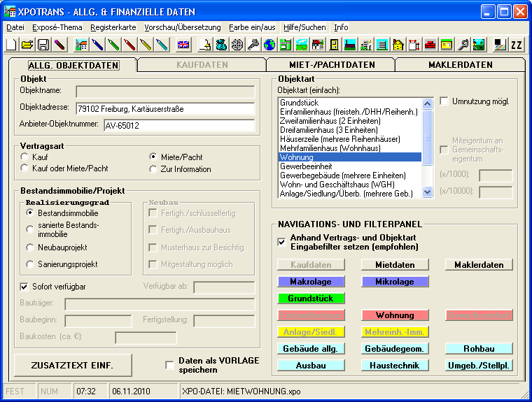Click the open folder toolbar icon
Image resolution: width=532 pixels, height=402 pixels.
27,45
